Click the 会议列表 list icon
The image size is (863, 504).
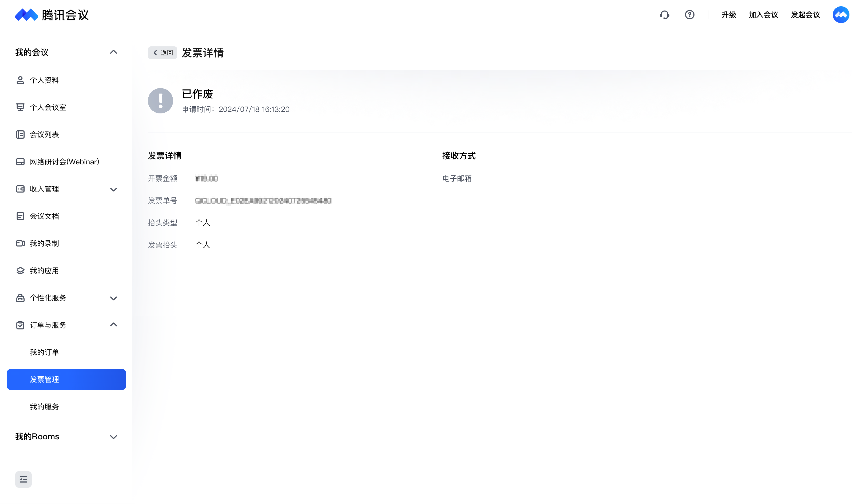(x=20, y=135)
